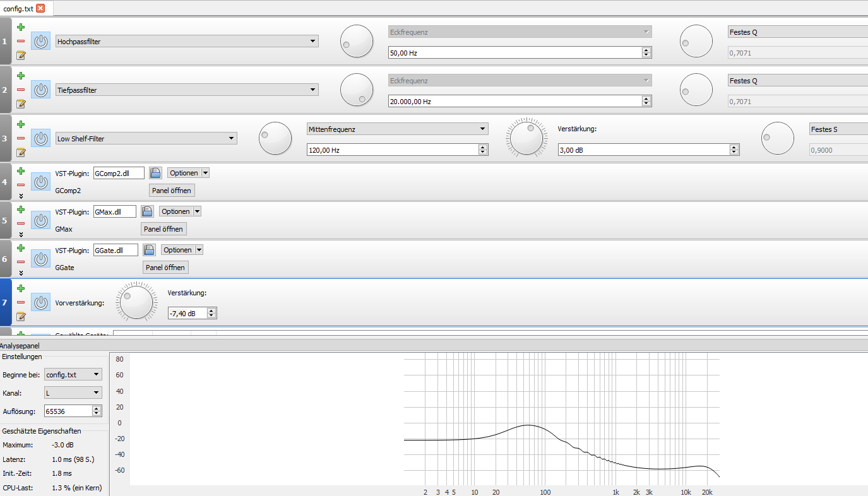The height and width of the screenshot is (496, 868).
Task: Open the GComp2 panel with 'Panel öffnen'
Action: (x=172, y=190)
